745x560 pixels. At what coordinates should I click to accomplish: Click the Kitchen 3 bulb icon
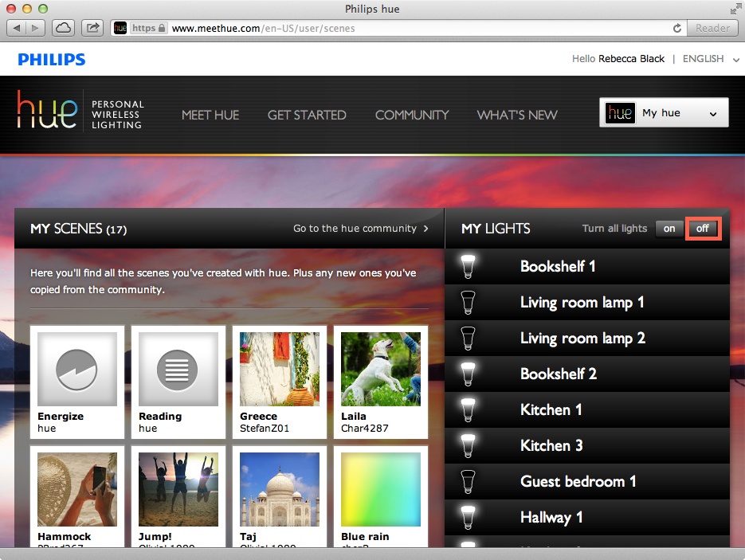pos(468,446)
